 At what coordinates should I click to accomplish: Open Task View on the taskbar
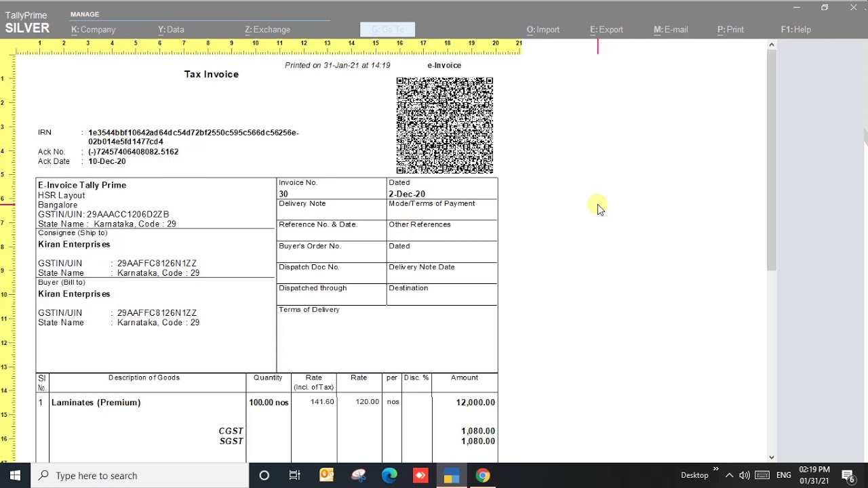[295, 476]
